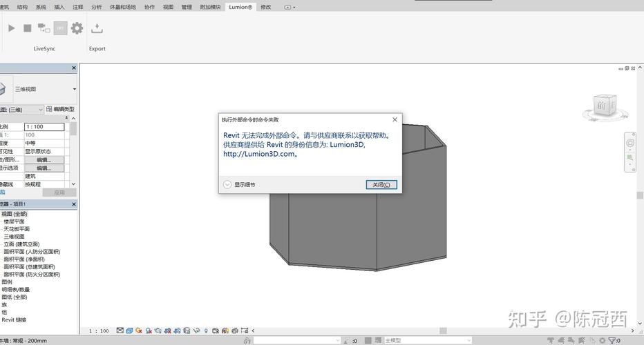Switch to the 分析 ribbon tab
Image resolution: width=644 pixels, height=345 pixels.
97,7
